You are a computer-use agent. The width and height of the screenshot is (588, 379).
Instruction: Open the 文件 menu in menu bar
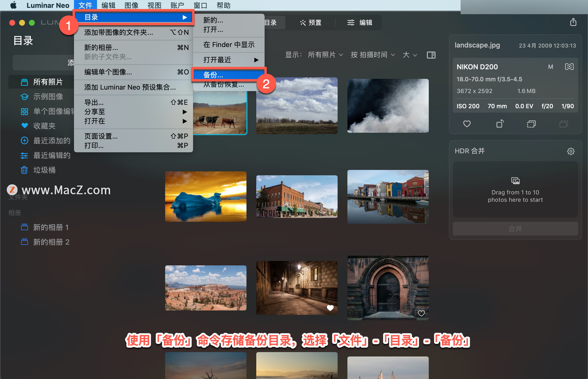tap(85, 5)
